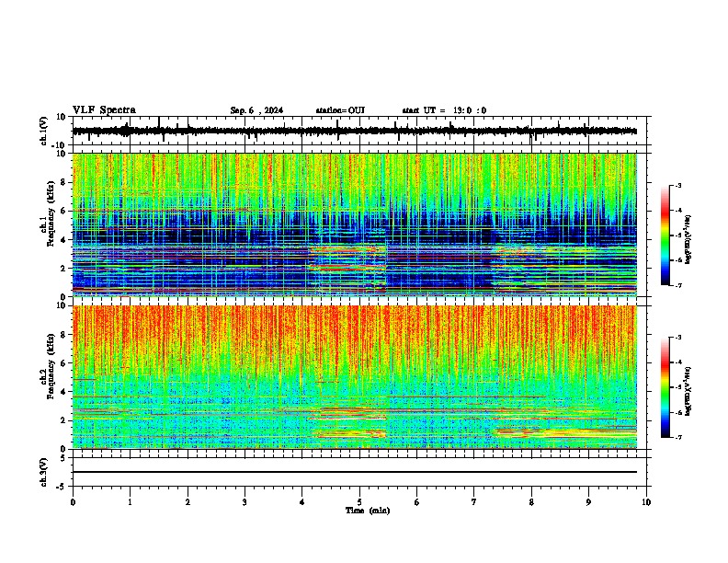Click time axis tick label "3"

click(x=245, y=502)
